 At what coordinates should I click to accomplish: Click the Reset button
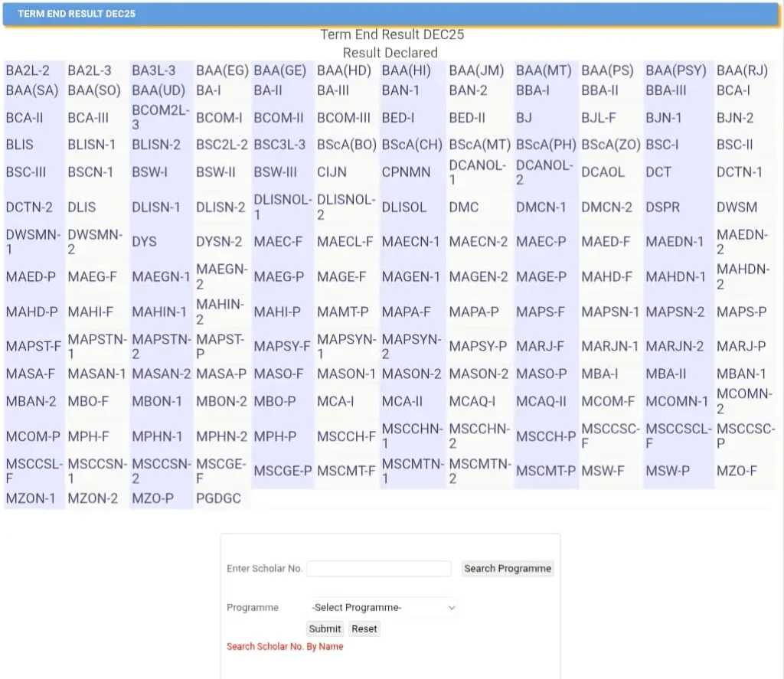(364, 629)
